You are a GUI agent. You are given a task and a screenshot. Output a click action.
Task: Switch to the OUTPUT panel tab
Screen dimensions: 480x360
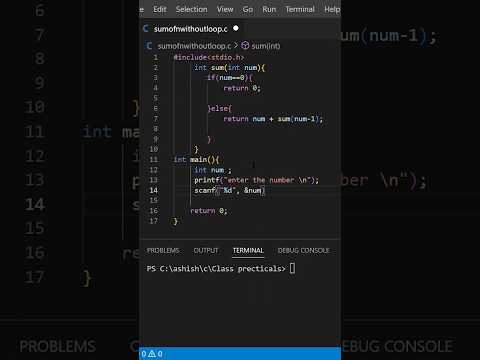tap(206, 250)
